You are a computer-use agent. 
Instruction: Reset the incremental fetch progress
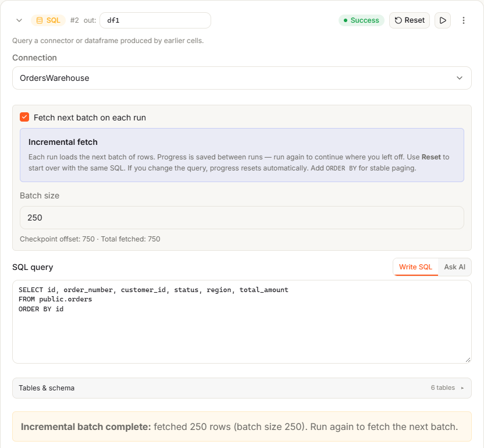410,20
